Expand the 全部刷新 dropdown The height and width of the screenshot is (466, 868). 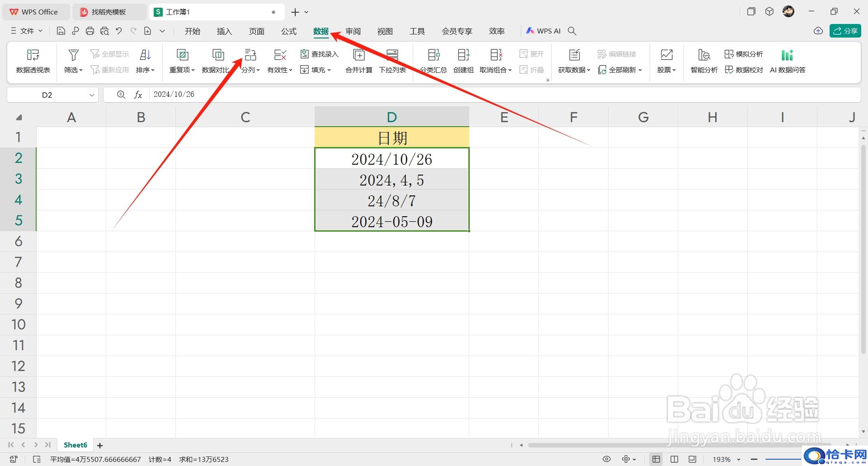click(640, 70)
